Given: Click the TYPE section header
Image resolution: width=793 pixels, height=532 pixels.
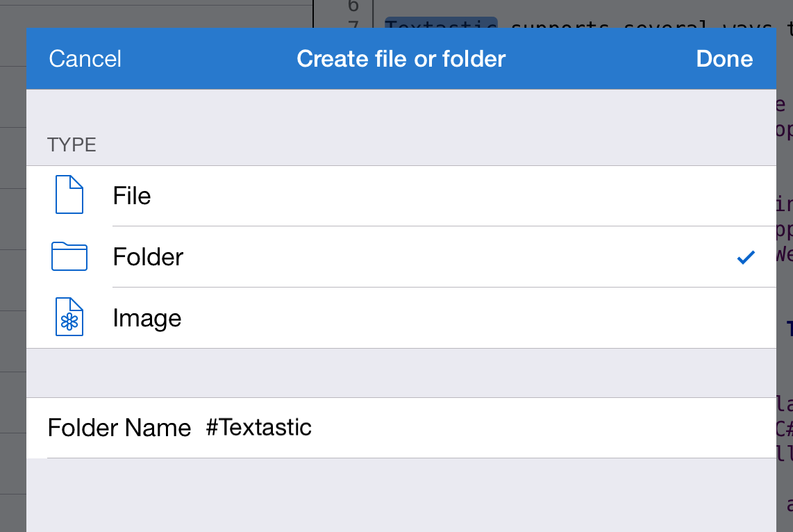Looking at the screenshot, I should pos(72,145).
